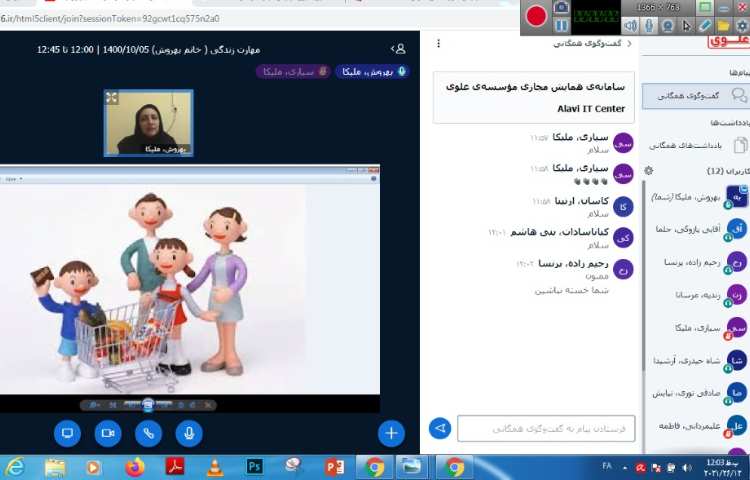
Task: Select user علیمردانی، فاطمه in user list
Action: (x=698, y=425)
